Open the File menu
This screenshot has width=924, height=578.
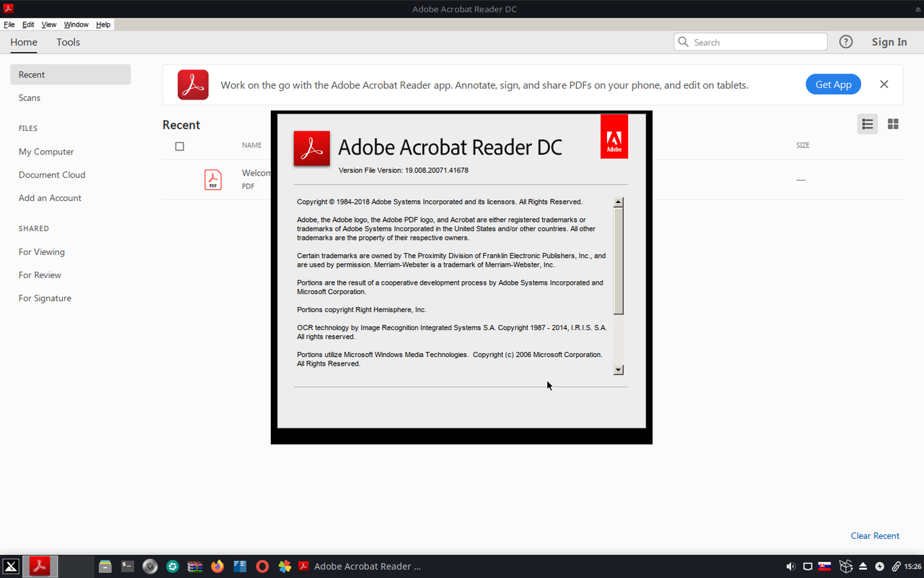9,25
